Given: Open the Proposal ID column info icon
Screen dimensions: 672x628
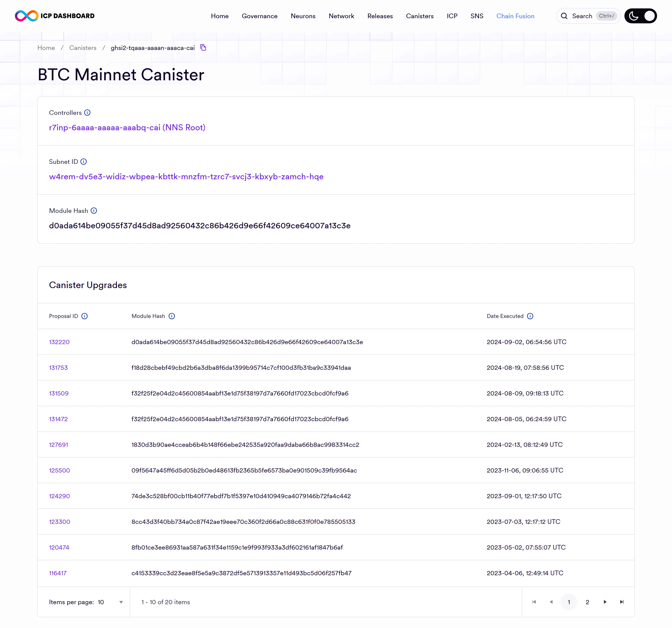Looking at the screenshot, I should (84, 316).
